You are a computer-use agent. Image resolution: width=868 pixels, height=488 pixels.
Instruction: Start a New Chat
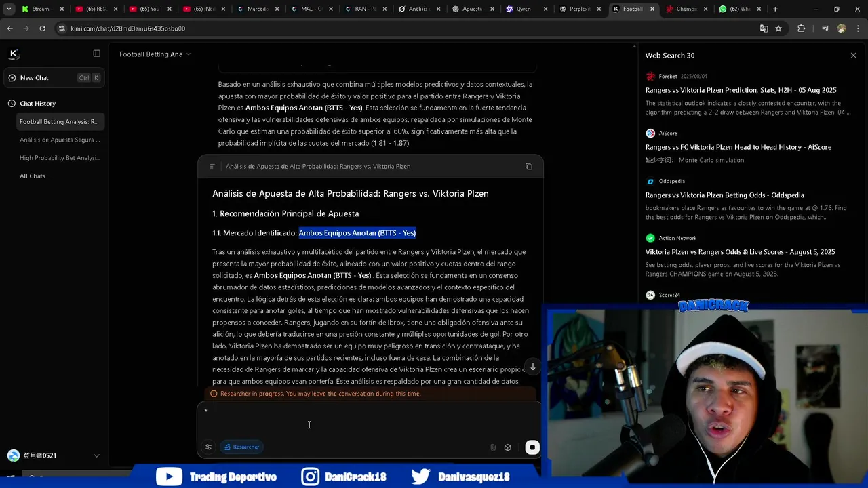[54, 78]
